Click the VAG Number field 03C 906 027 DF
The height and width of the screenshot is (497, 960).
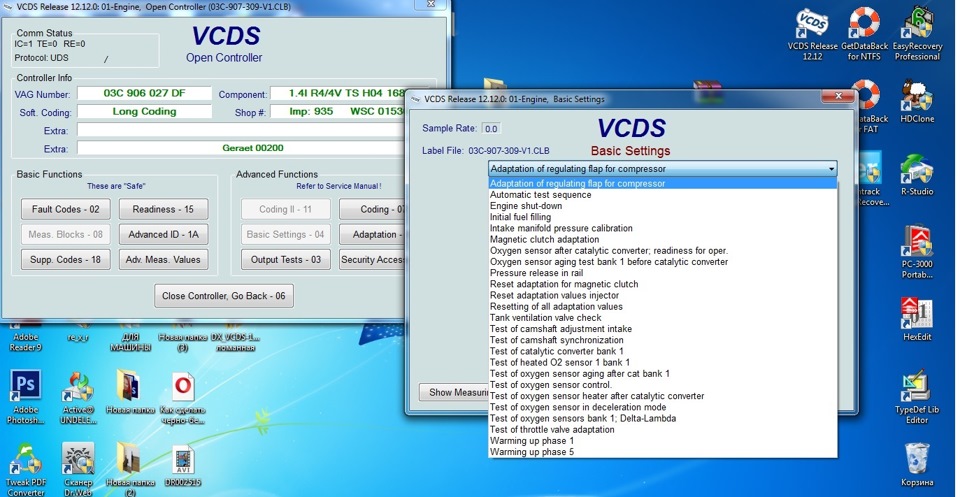click(x=144, y=94)
